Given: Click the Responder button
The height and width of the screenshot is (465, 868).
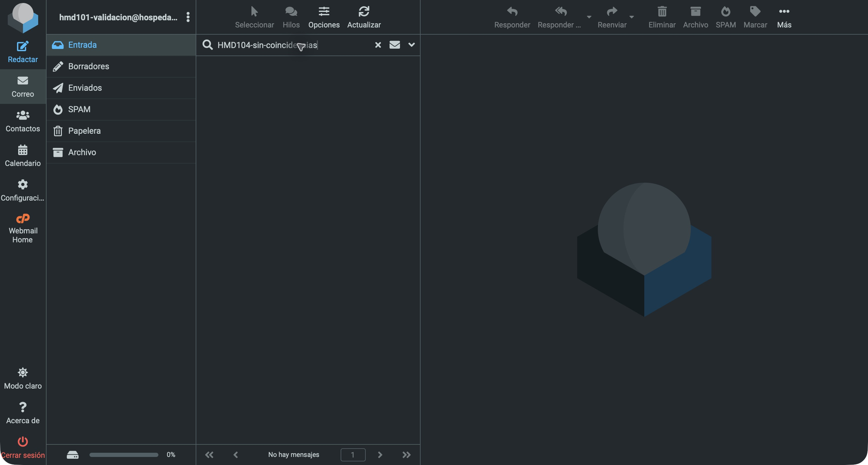Looking at the screenshot, I should pyautogui.click(x=512, y=17).
